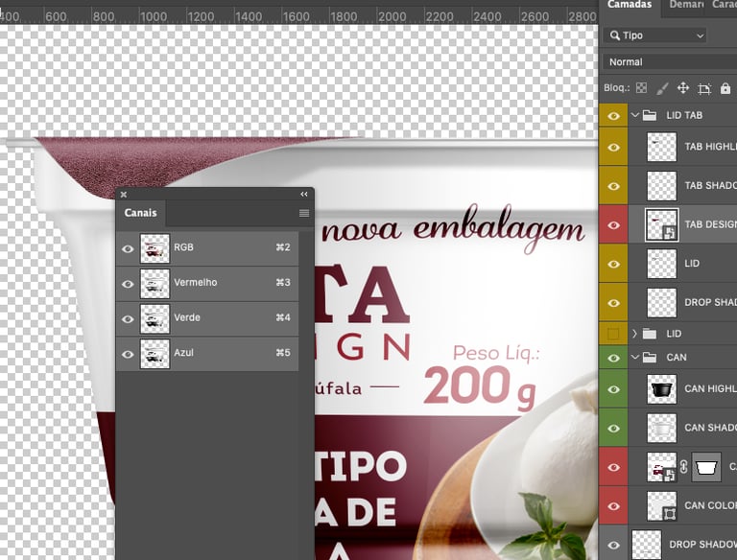Hide the TAB DESIGN layer
This screenshot has height=560, width=737.
613,225
